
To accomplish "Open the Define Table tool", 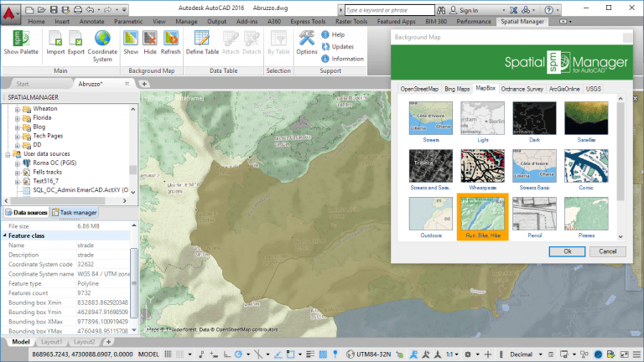I will [x=202, y=43].
